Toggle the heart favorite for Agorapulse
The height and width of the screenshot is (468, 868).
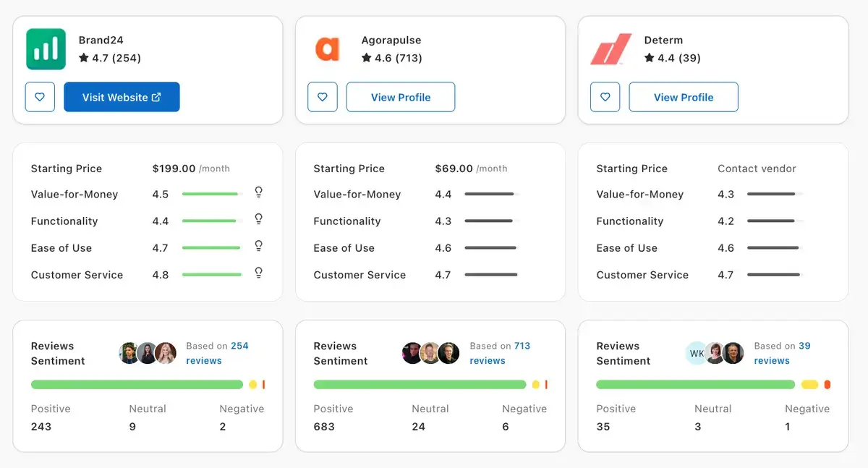click(323, 97)
